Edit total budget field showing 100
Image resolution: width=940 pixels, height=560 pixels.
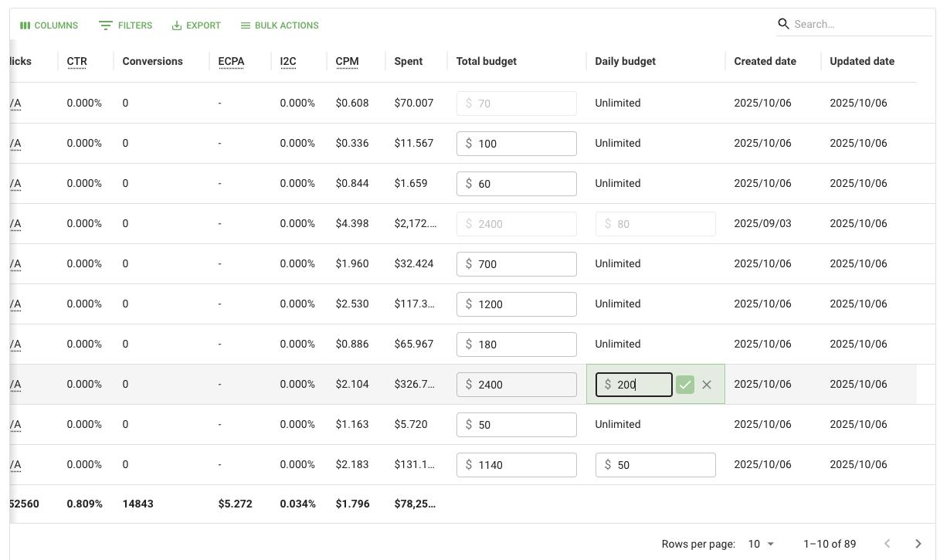coord(524,144)
